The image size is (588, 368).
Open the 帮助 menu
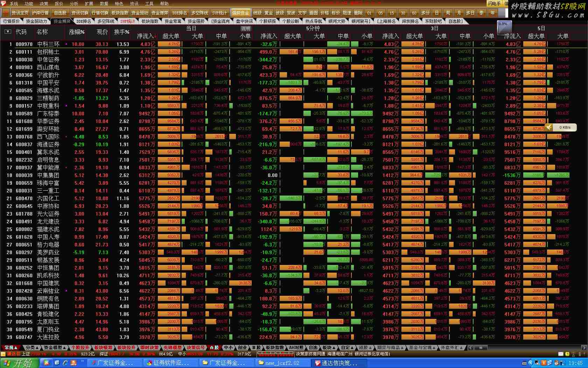[x=164, y=4]
